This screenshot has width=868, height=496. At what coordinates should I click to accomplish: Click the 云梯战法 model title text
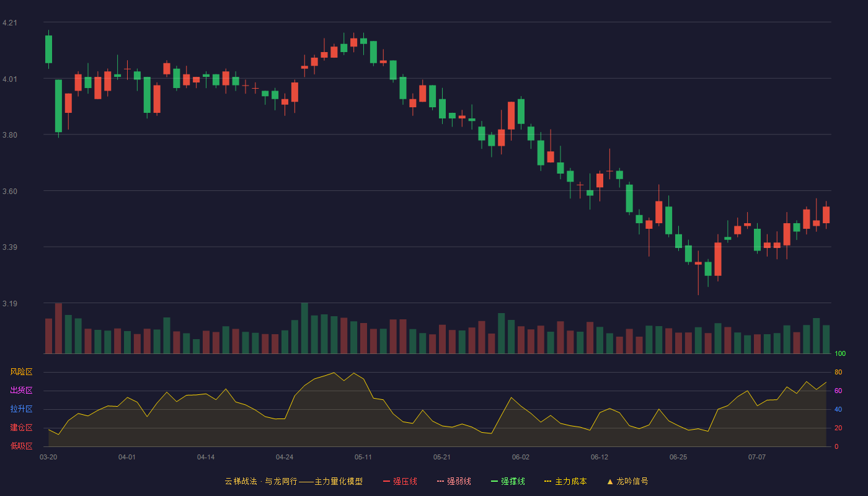tap(293, 481)
